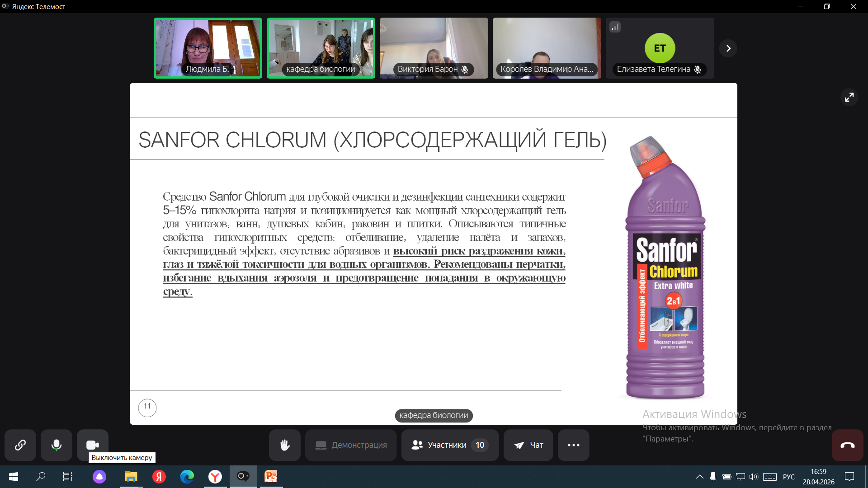Viewport: 868px width, 488px height.
Task: Open the meeting chat
Action: point(528,445)
